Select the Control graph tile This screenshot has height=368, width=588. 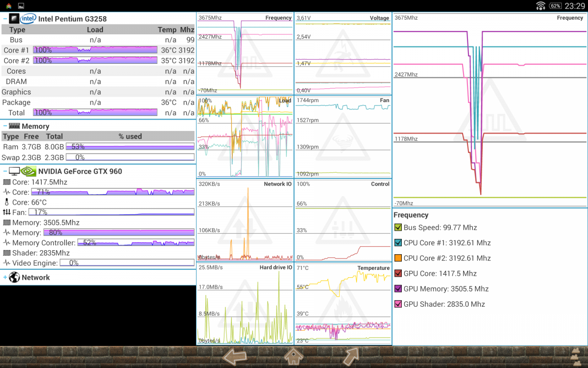click(343, 220)
